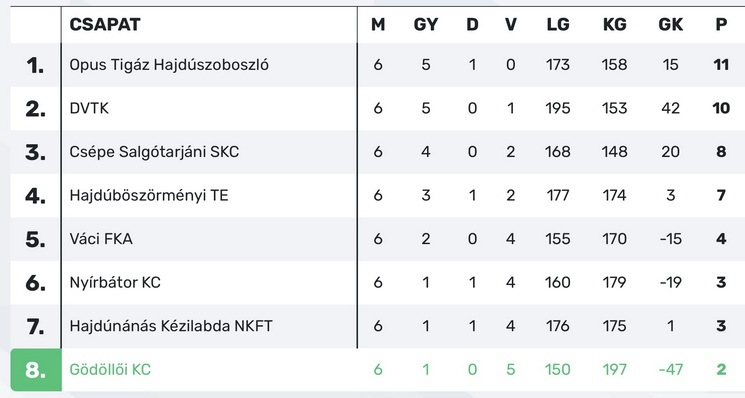Click rank number 1 in standings
This screenshot has width=745, height=398.
pyautogui.click(x=35, y=65)
